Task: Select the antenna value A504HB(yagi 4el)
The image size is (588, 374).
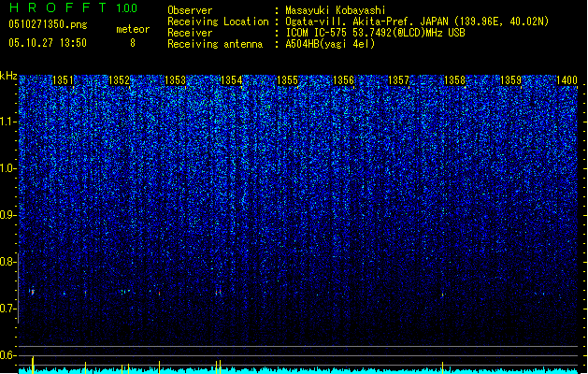Action: point(330,44)
